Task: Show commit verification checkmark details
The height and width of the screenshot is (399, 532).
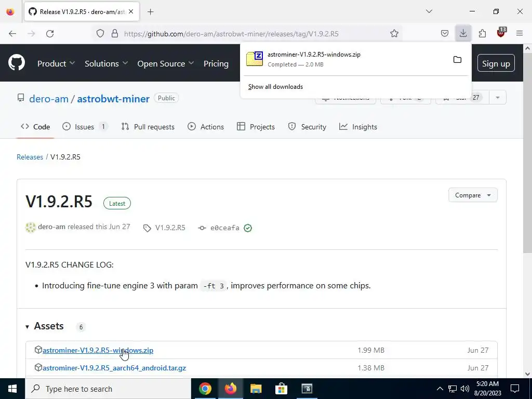Action: pos(248,228)
